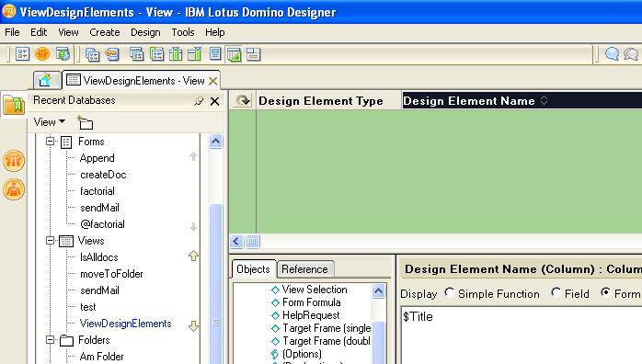Click the gray down arrow beside @factorial

pyautogui.click(x=193, y=227)
